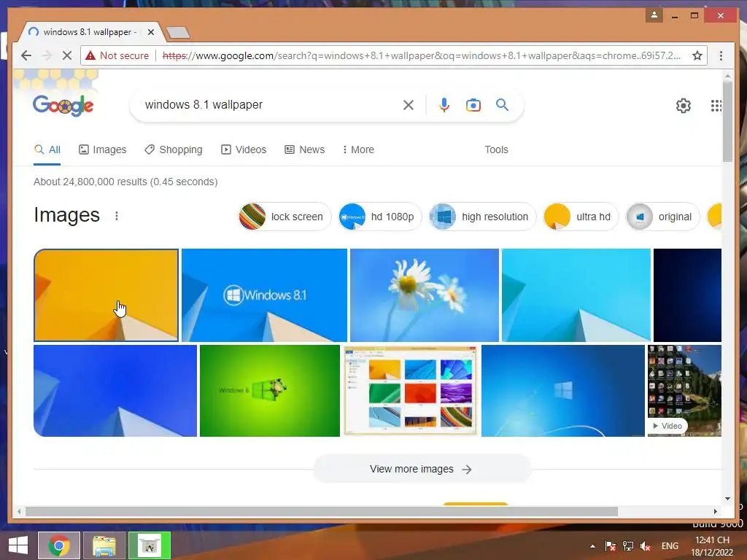Open the Chrome profile avatar button

654,15
